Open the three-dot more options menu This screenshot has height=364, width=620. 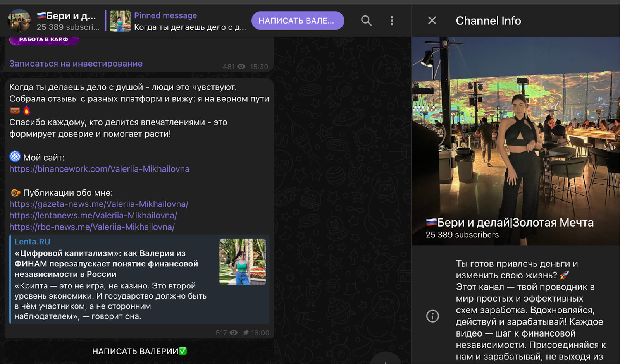coord(392,21)
